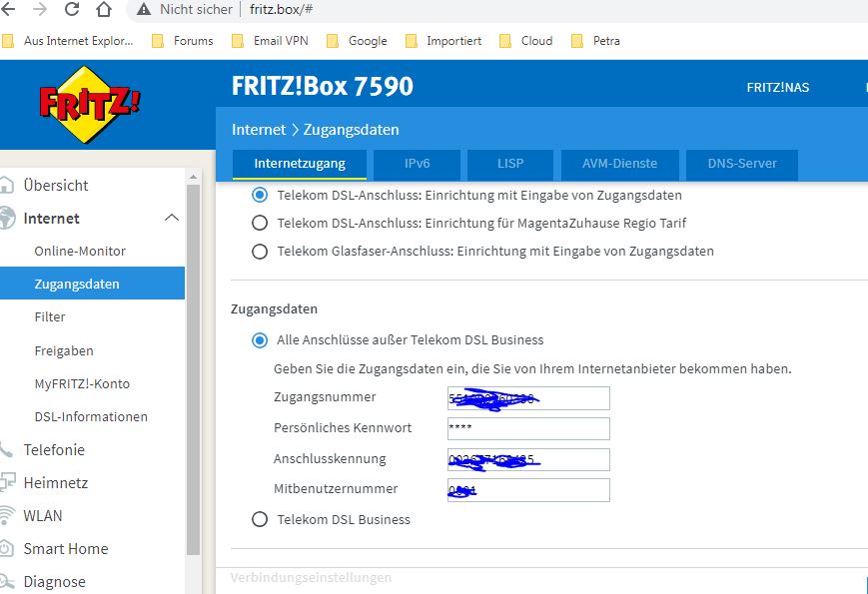Click the Smart Home icon
This screenshot has height=594, width=868.
pos(6,549)
